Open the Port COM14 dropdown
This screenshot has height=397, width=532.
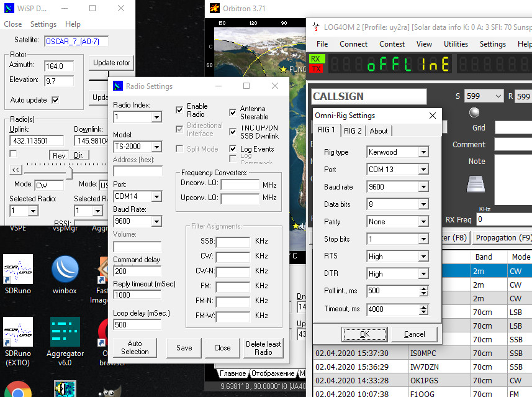[156, 196]
